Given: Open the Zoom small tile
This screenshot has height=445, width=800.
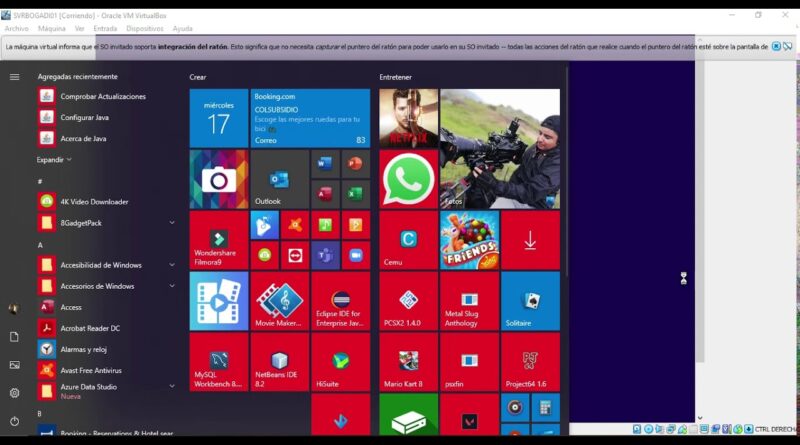Looking at the screenshot, I should (355, 255).
